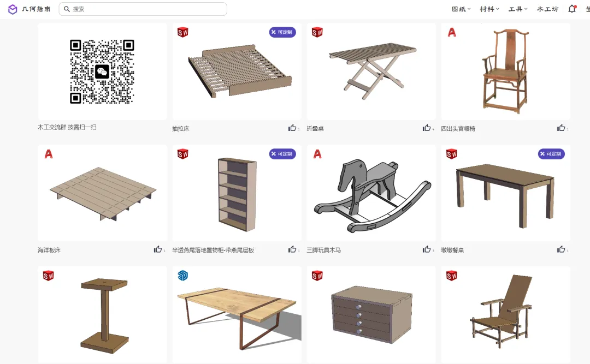Click the 可定制 badge on 墩墩餐桌 card
The height and width of the screenshot is (364, 590).
(x=551, y=154)
